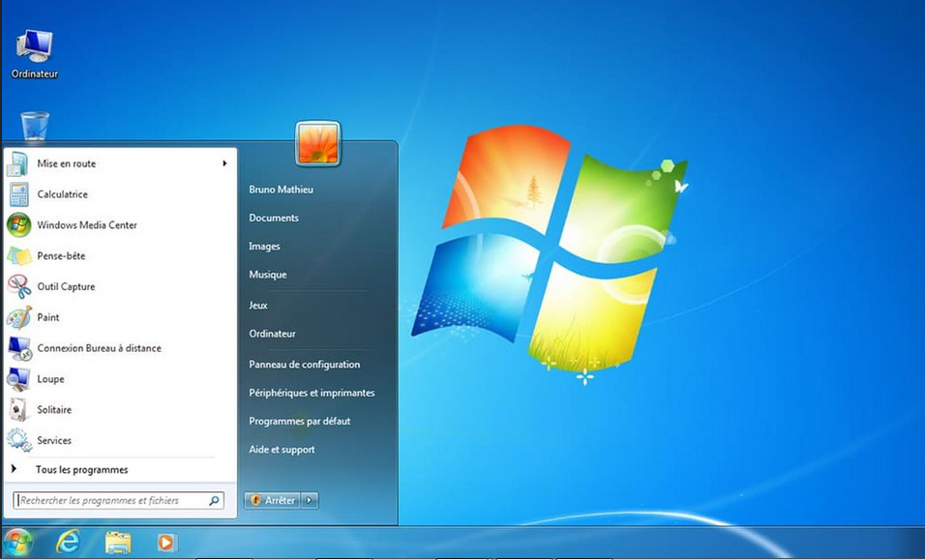Click the Services text label
Screen dimensions: 925x560
pyautogui.click(x=53, y=440)
